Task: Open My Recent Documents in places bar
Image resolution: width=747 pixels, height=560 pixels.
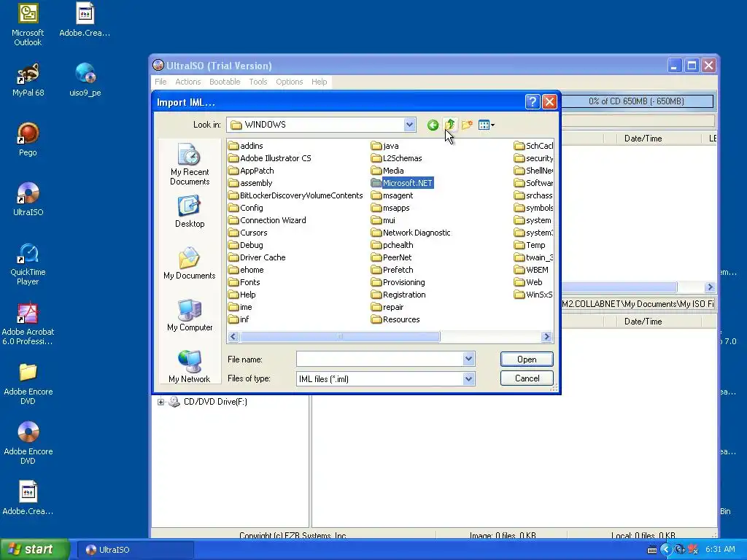Action: click(x=190, y=164)
